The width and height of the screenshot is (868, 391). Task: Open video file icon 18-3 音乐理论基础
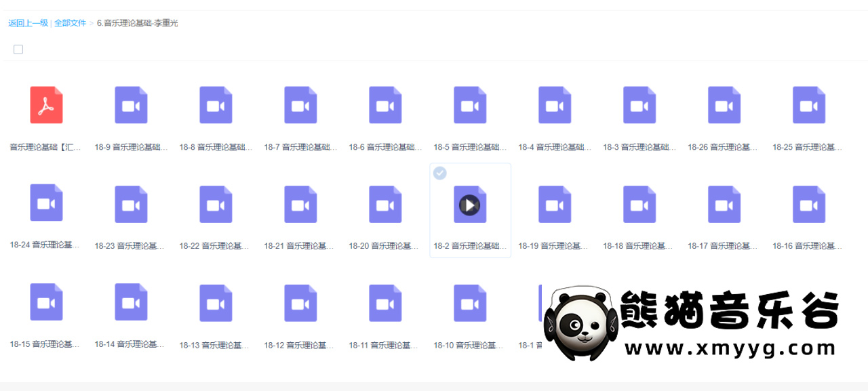point(639,105)
